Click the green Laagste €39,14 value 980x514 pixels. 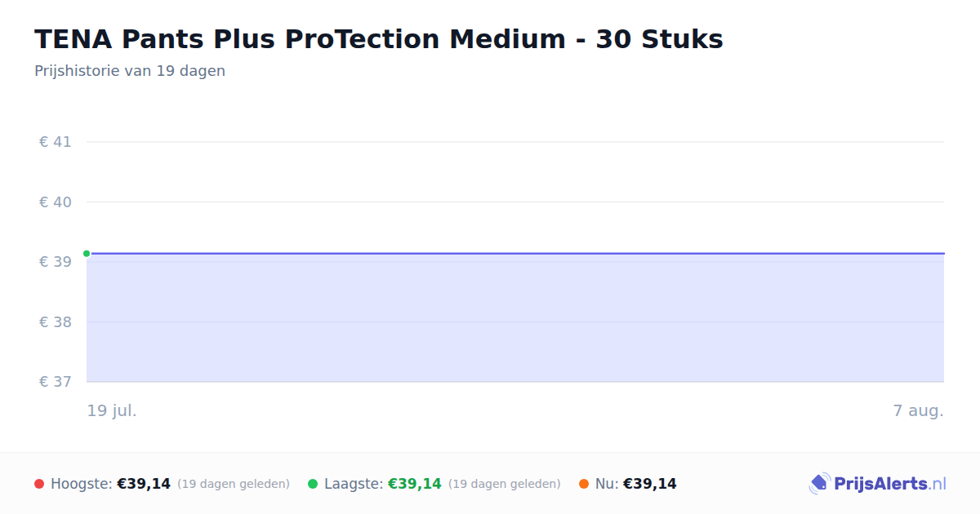(x=415, y=484)
